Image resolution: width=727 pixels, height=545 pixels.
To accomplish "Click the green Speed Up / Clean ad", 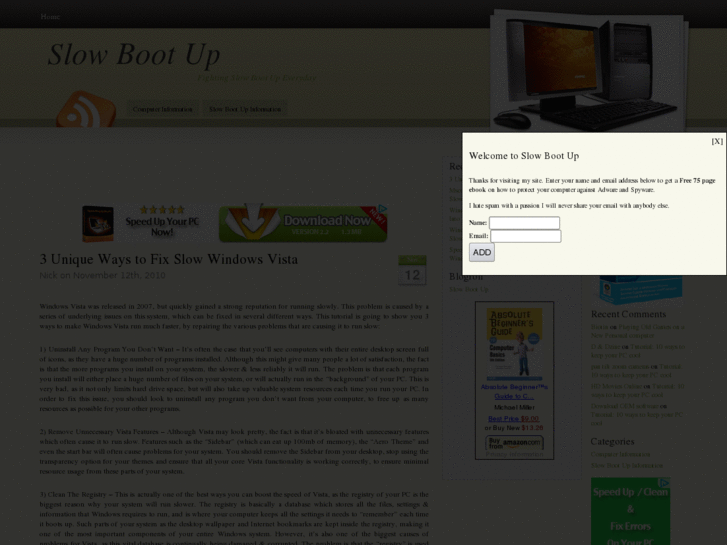I will pyautogui.click(x=631, y=512).
